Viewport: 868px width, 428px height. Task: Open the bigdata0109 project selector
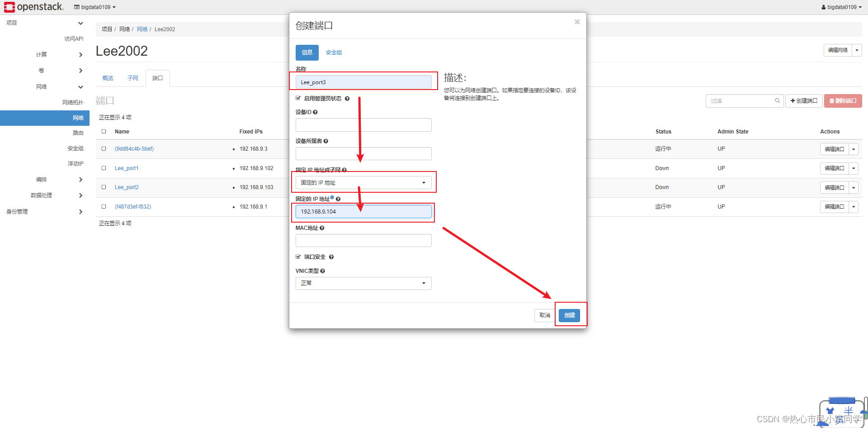[95, 7]
